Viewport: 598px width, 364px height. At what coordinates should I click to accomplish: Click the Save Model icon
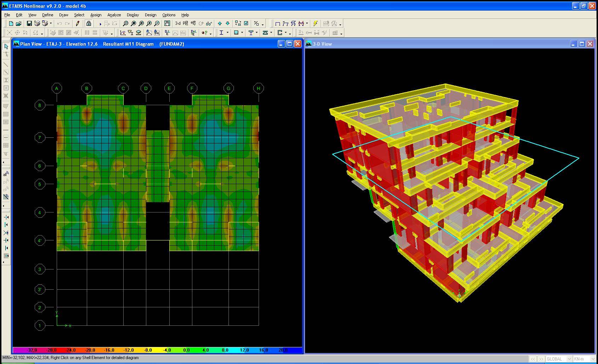(x=29, y=24)
